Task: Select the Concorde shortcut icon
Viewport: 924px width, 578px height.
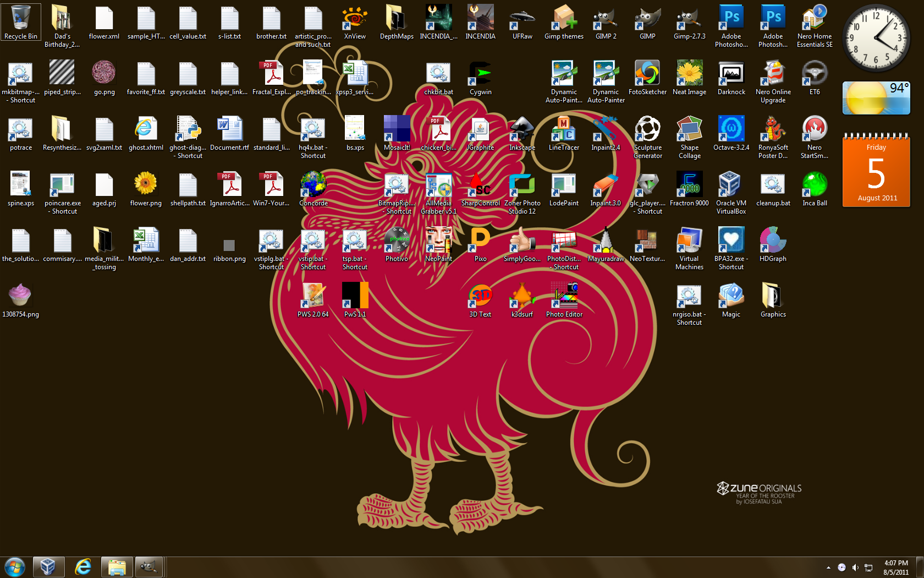Action: point(313,189)
